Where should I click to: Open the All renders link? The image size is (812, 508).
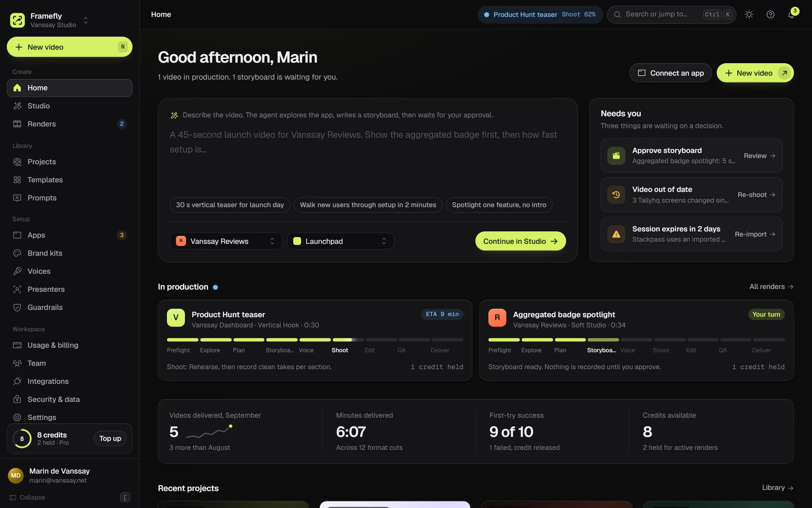tap(771, 287)
